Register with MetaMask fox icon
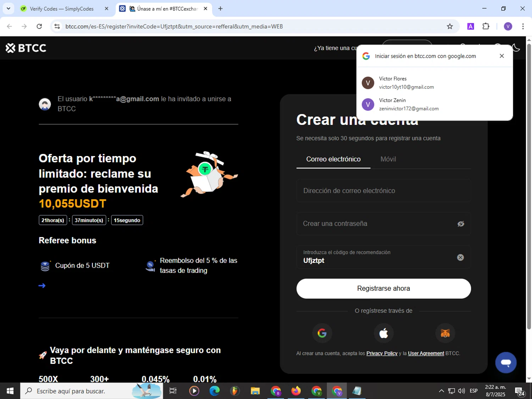Image resolution: width=532 pixels, height=399 pixels. click(x=445, y=333)
